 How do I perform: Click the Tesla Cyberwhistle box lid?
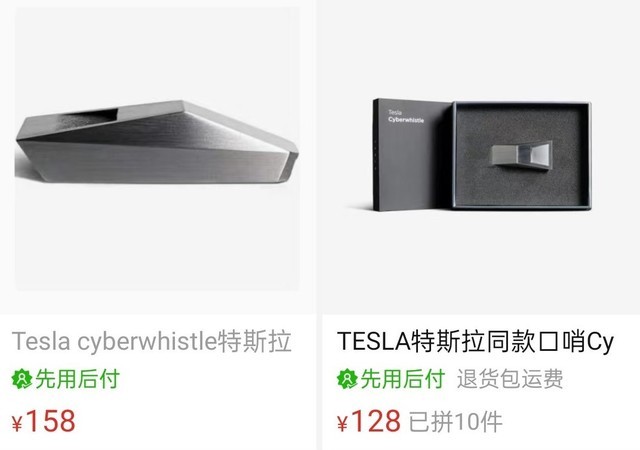click(x=412, y=154)
